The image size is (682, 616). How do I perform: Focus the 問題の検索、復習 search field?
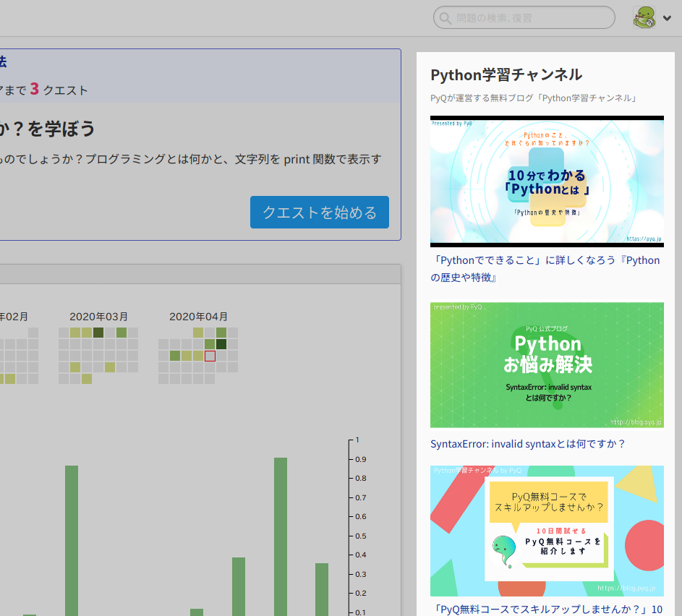(x=524, y=18)
